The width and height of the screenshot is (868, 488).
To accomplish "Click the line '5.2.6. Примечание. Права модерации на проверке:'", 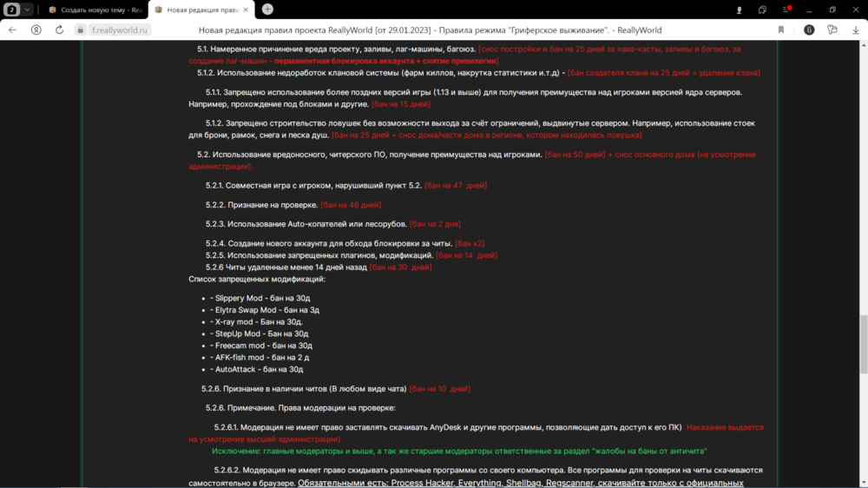I will coord(300,408).
